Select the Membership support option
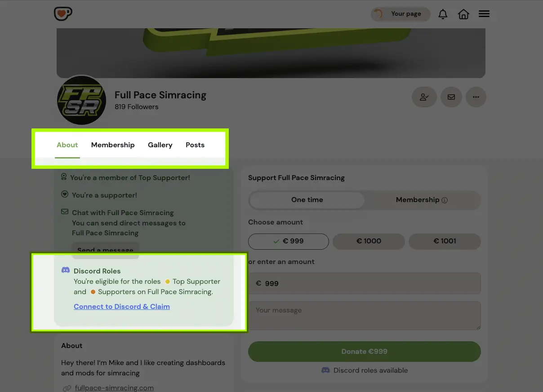 pyautogui.click(x=422, y=200)
